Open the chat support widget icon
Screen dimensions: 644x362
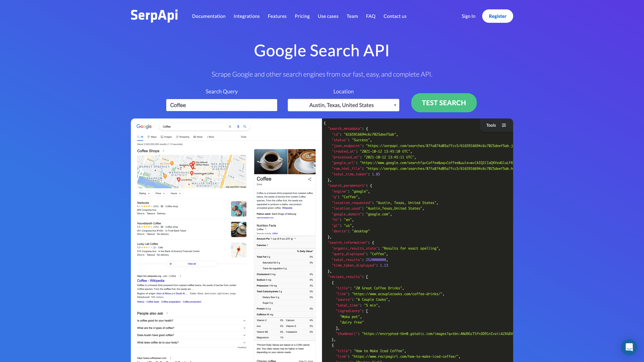[629, 347]
